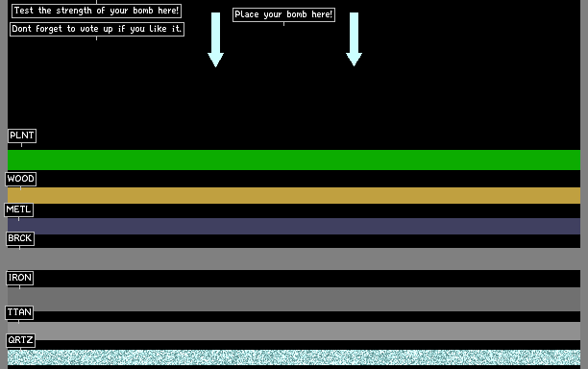Click the dark blue metal layer
This screenshot has width=588, height=369.
click(x=294, y=226)
